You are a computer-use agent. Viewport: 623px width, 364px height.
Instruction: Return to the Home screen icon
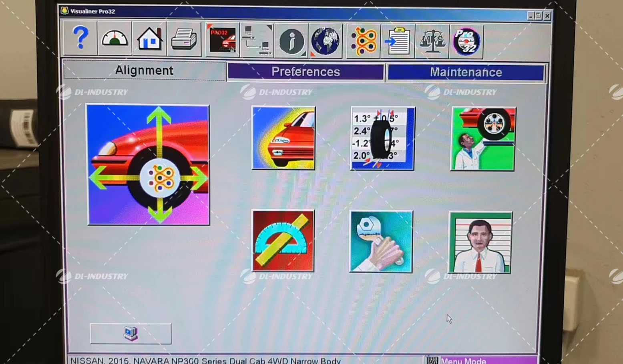[x=149, y=39]
